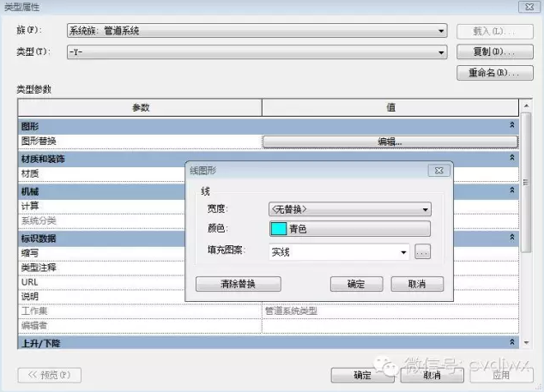Image resolution: width=544 pixels, height=392 pixels.
Task: Open the 族 family dropdown
Action: [442, 31]
